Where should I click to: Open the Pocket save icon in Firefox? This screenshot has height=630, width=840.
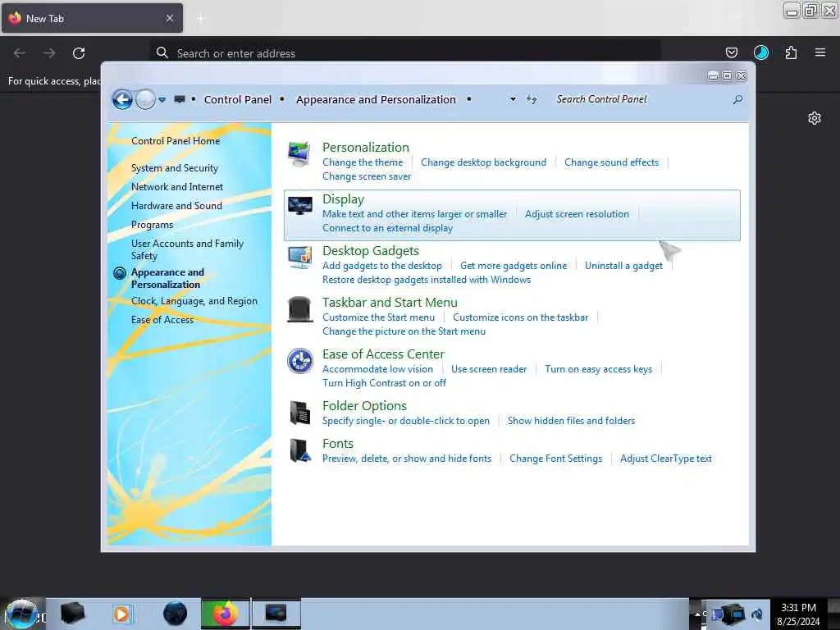[731, 52]
